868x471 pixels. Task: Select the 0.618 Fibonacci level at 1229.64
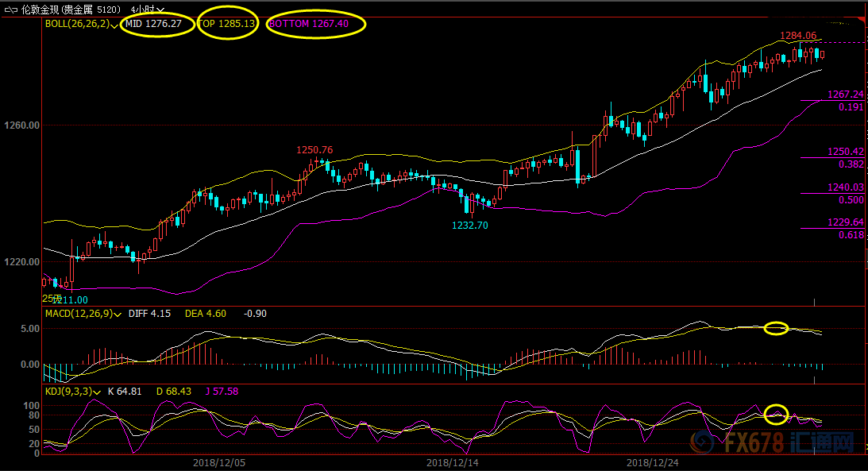coord(851,235)
